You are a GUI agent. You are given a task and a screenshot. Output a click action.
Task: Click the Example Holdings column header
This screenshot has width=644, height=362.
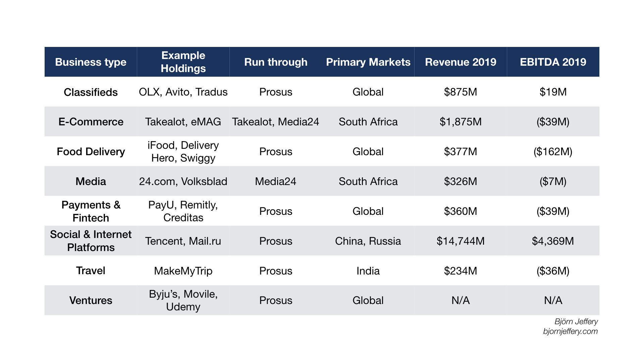click(183, 62)
